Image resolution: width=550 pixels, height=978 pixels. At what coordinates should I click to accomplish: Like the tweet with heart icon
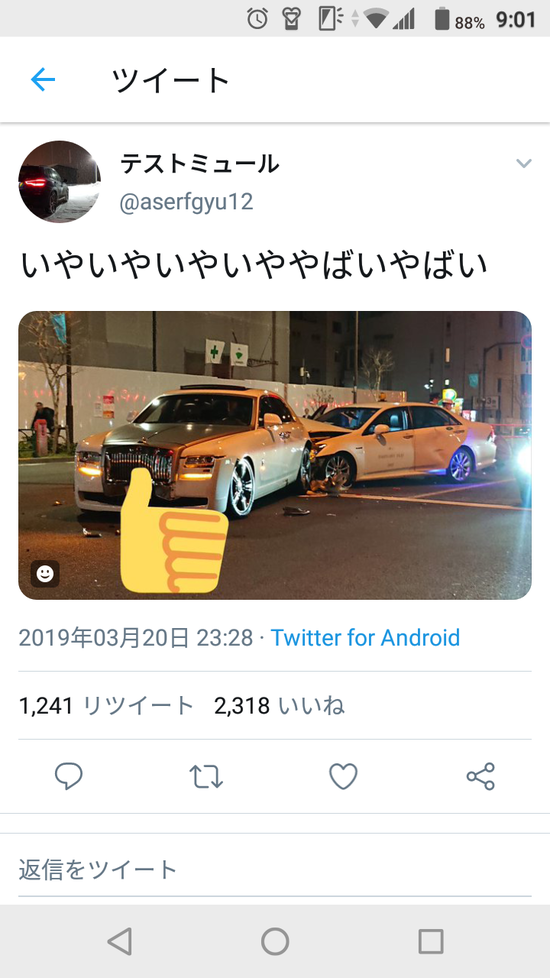343,777
